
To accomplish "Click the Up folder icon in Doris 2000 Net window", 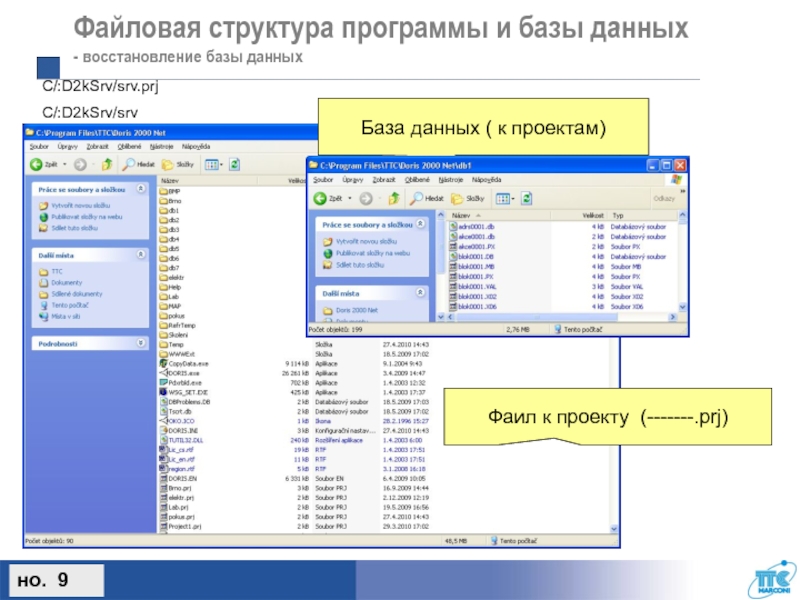I will coord(107,164).
